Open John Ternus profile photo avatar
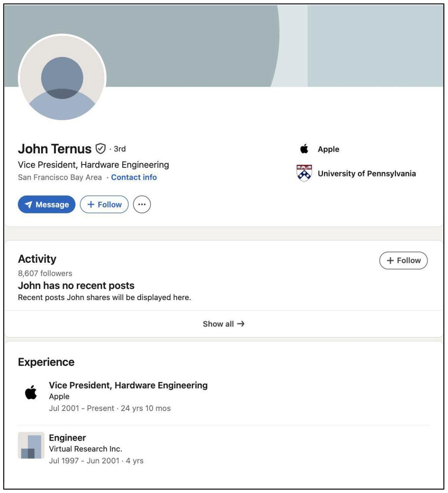448x493 pixels. click(62, 78)
